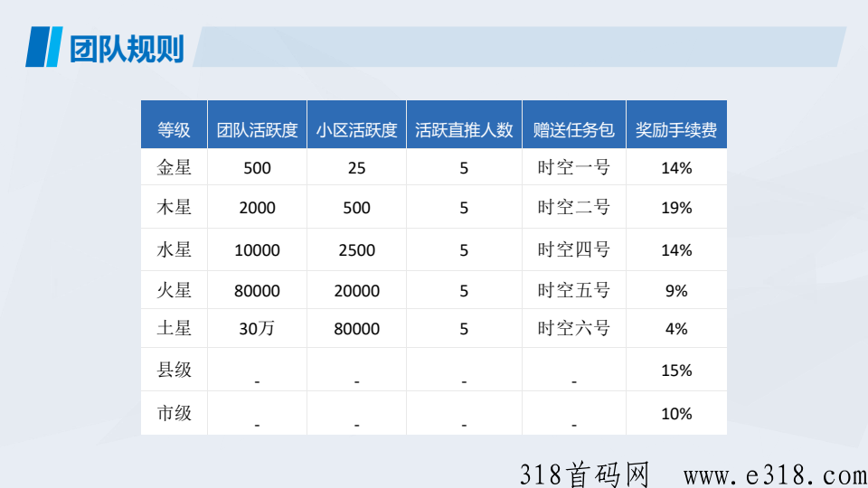Click the 县级 level cell
Viewport: 868px width, 488px height.
point(174,370)
